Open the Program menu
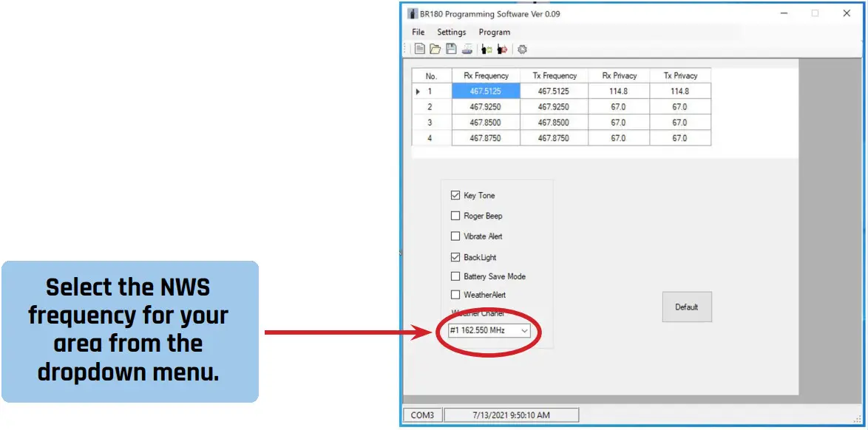868x430 pixels. (x=495, y=32)
